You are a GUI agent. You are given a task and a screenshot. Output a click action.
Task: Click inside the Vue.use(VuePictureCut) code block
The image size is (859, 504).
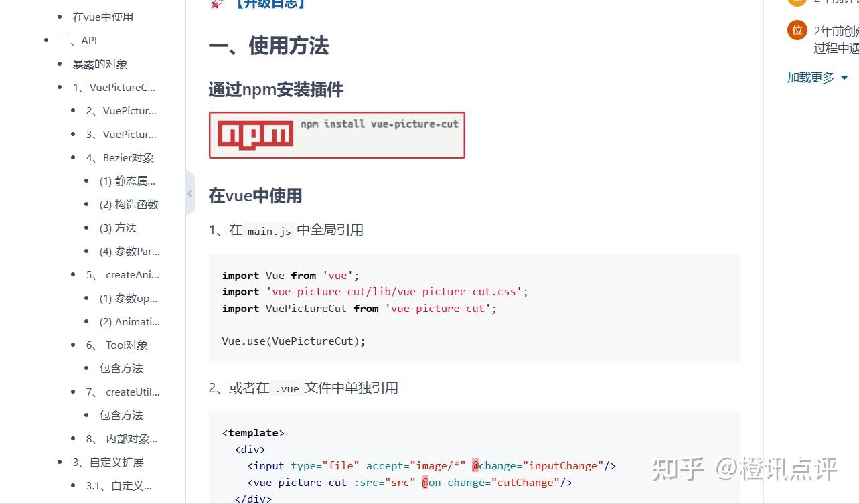click(474, 308)
